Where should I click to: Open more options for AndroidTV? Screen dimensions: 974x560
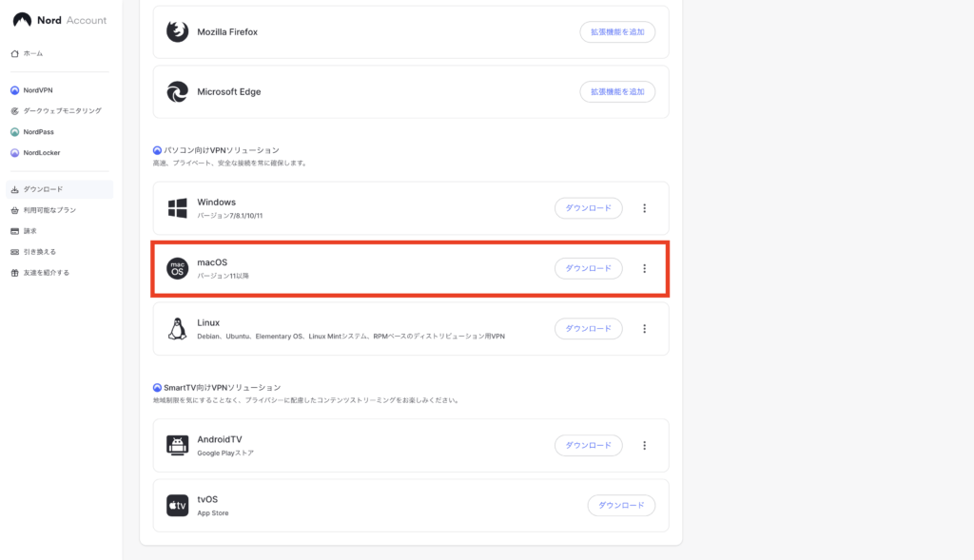pyautogui.click(x=644, y=445)
